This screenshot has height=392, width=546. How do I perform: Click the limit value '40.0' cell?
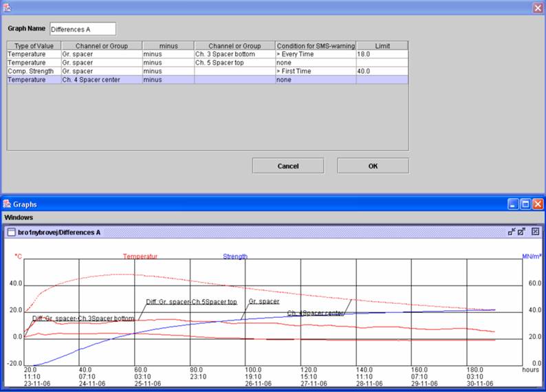point(382,71)
